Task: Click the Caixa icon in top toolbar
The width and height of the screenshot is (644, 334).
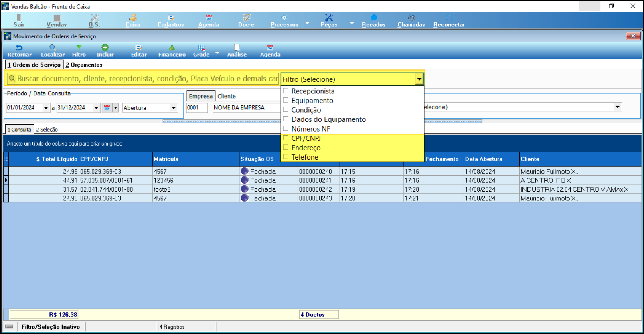Action: point(133,18)
